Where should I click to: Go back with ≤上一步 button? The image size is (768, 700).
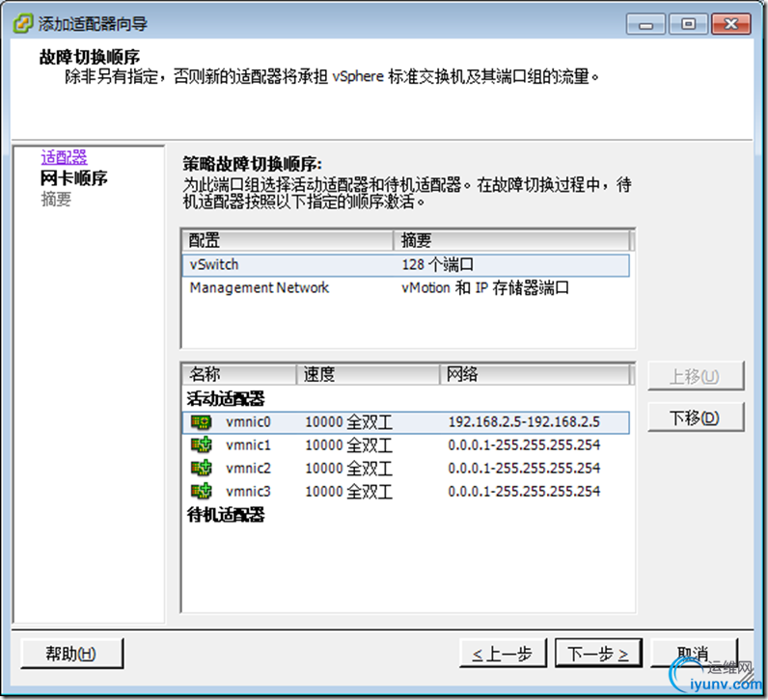pos(503,653)
